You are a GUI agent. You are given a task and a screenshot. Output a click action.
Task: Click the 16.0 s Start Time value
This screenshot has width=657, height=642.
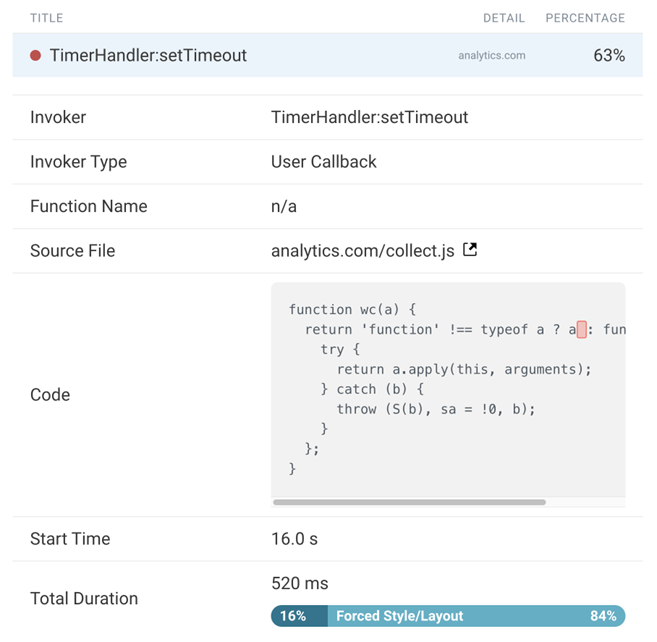click(294, 539)
